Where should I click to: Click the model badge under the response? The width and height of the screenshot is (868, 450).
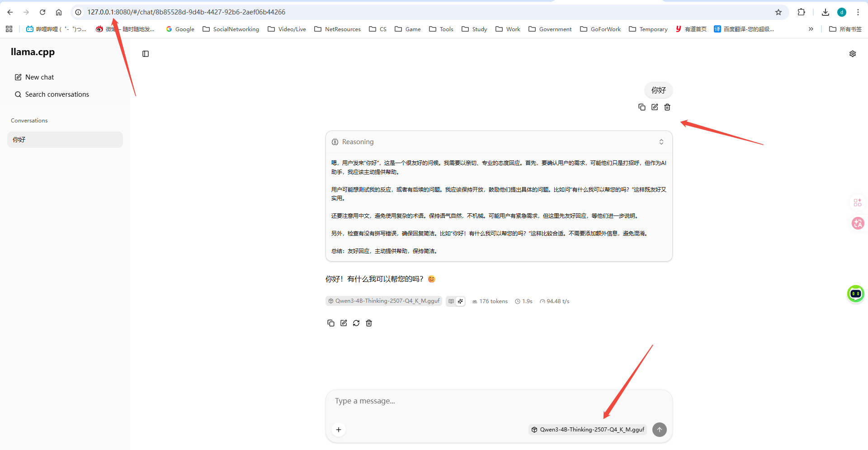click(384, 301)
